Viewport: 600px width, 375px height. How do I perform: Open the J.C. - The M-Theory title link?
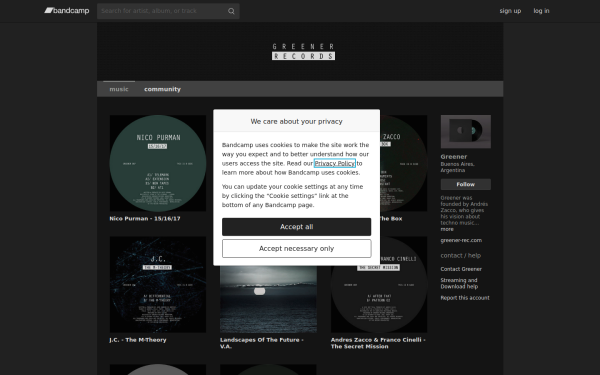(x=138, y=340)
